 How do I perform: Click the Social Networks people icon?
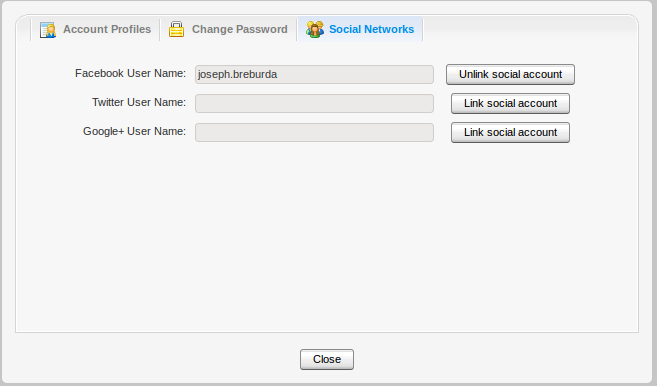pyautogui.click(x=315, y=29)
